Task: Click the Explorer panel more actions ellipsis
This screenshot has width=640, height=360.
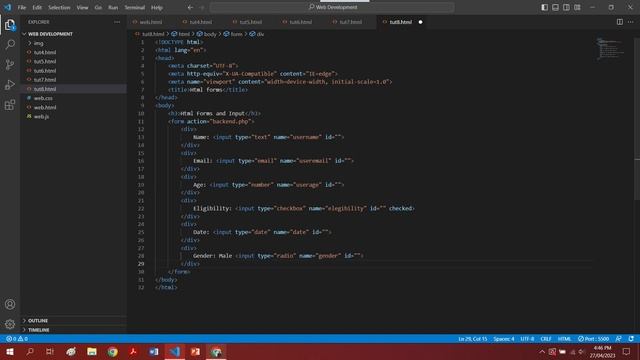Action: click(117, 22)
